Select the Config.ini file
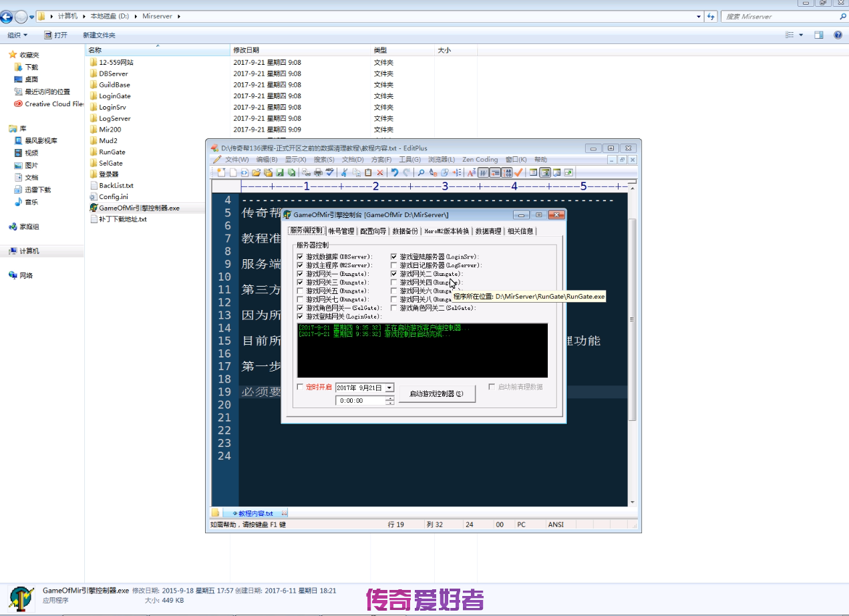Viewport: 849px width, 616px height. (x=113, y=196)
